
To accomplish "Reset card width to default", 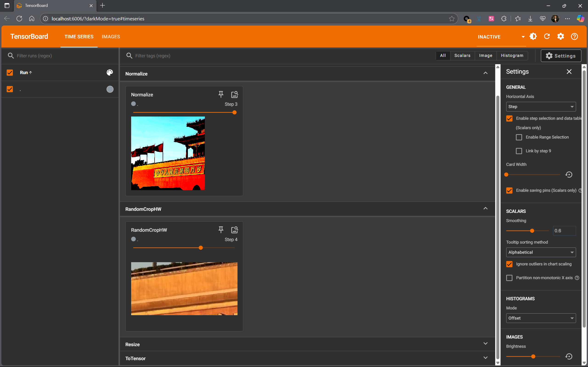I will tap(568, 175).
